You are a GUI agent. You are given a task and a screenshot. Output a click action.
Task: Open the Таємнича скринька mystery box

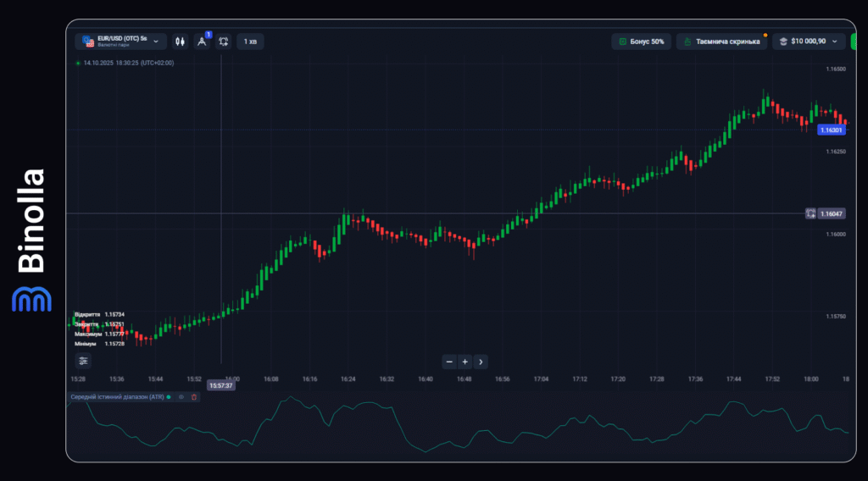click(x=721, y=41)
